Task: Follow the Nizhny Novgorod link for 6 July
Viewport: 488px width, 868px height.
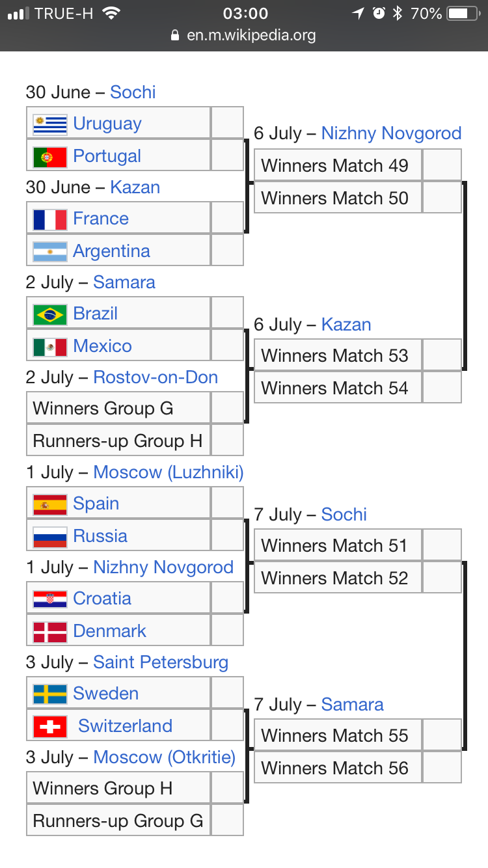Action: (391, 133)
